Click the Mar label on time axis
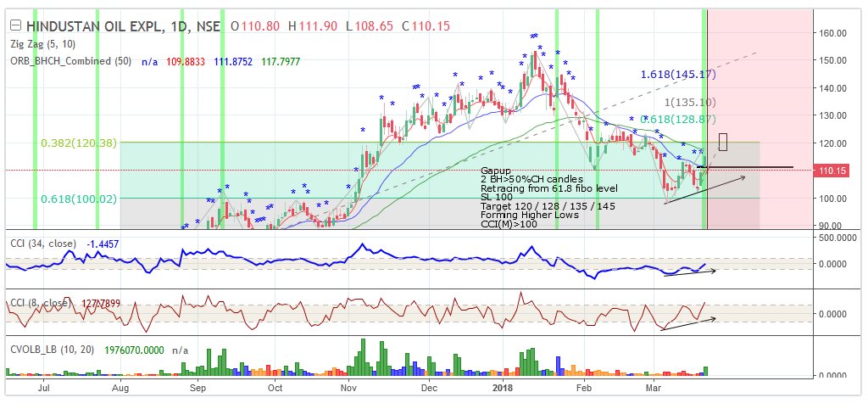The height and width of the screenshot is (409, 868). click(654, 388)
